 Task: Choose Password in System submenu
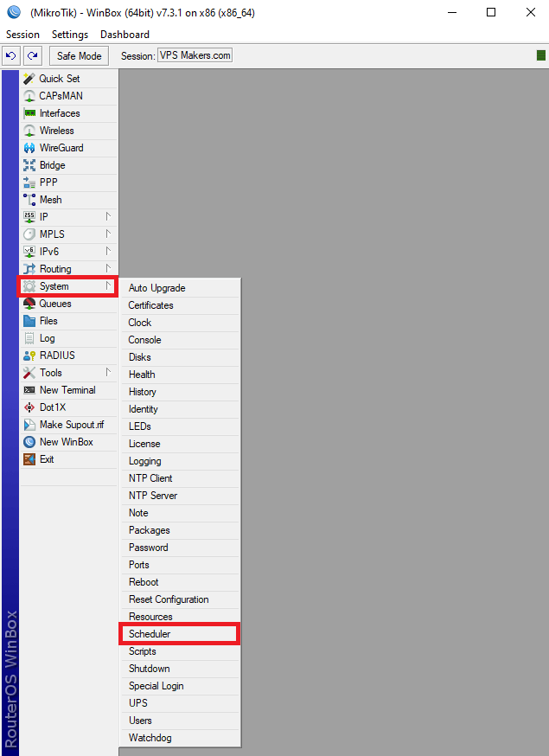(179, 548)
